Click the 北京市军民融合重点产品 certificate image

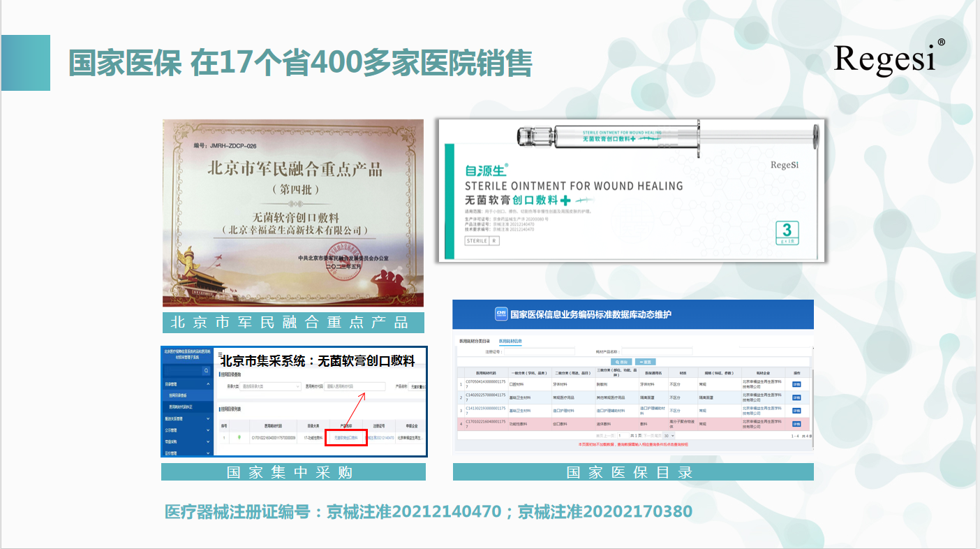pos(293,213)
